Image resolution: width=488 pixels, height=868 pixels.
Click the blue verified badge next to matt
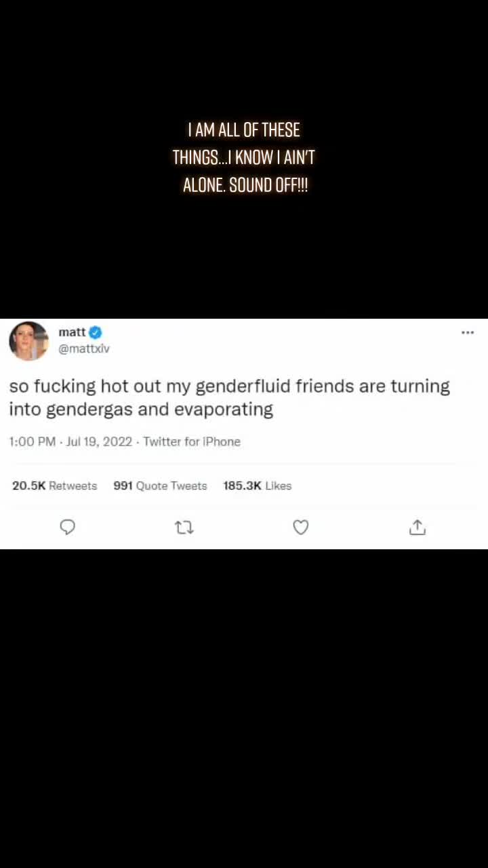[96, 332]
